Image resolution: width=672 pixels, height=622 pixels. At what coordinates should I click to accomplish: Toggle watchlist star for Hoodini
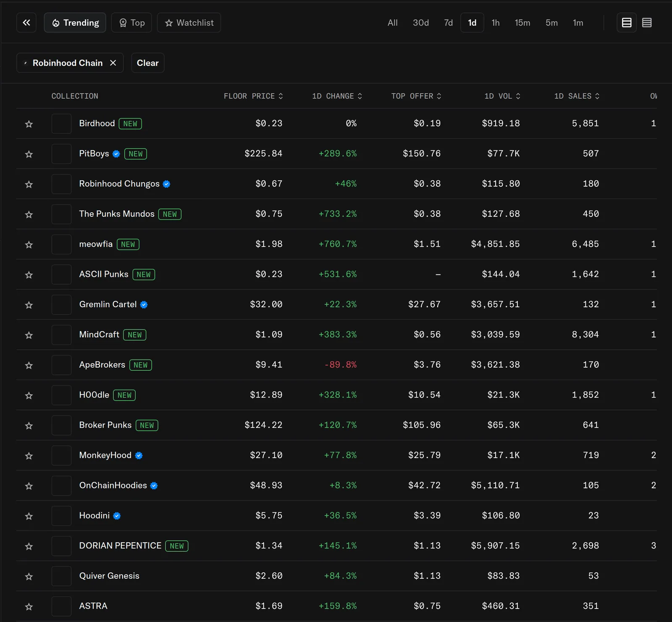(29, 517)
